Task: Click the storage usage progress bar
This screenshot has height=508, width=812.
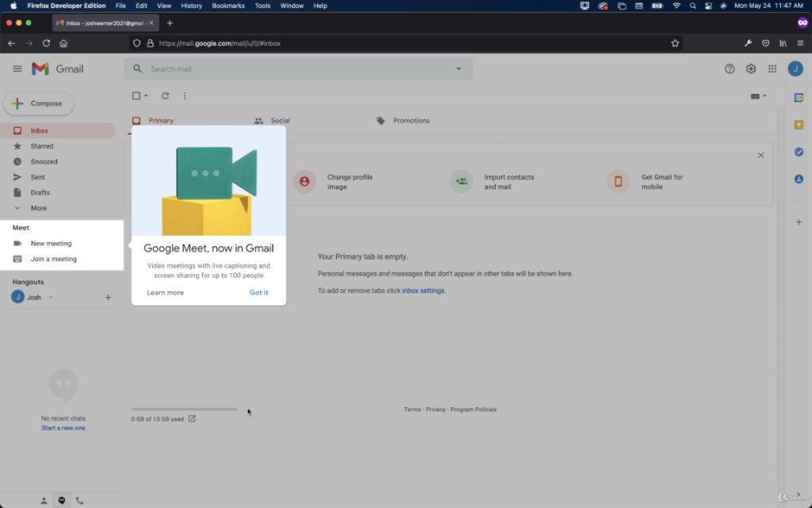Action: [184, 410]
